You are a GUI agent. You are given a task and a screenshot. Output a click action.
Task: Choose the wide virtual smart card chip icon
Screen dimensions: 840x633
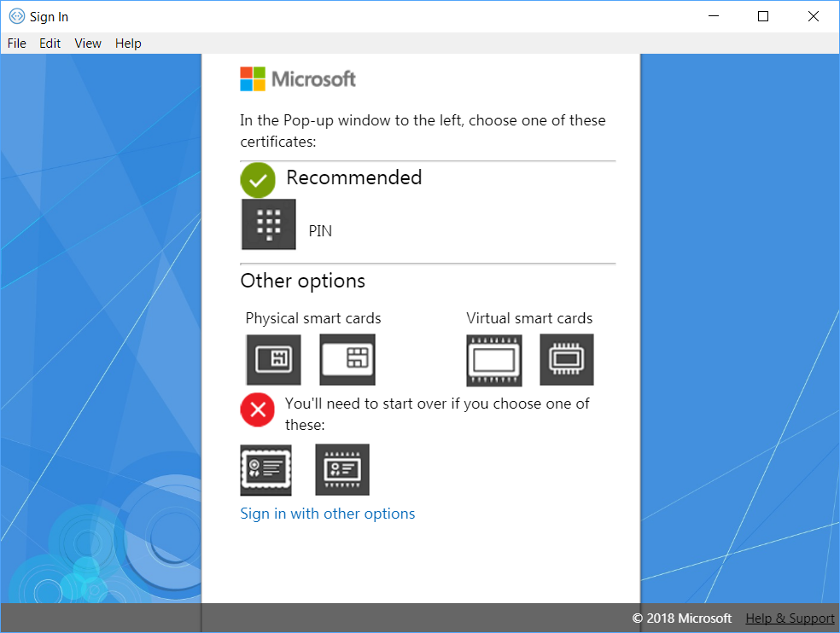pos(494,360)
